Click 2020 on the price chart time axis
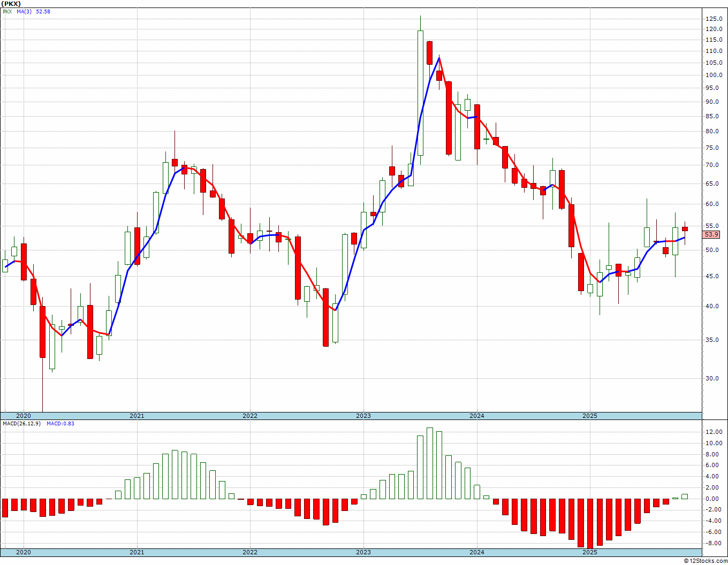The width and height of the screenshot is (728, 565). [24, 416]
